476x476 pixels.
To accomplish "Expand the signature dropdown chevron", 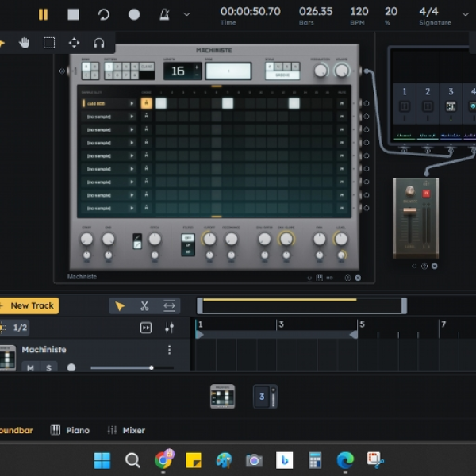I will pos(466,14).
